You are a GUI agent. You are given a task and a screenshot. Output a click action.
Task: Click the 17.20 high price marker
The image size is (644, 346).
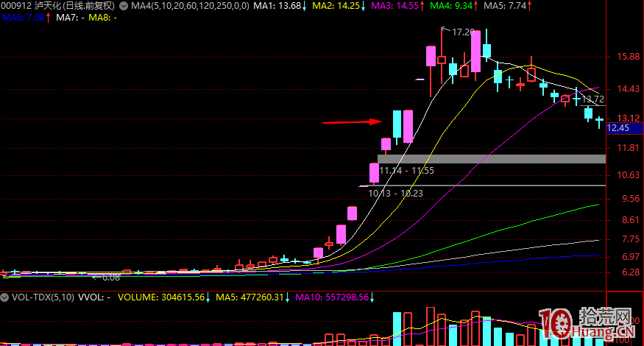coord(463,32)
